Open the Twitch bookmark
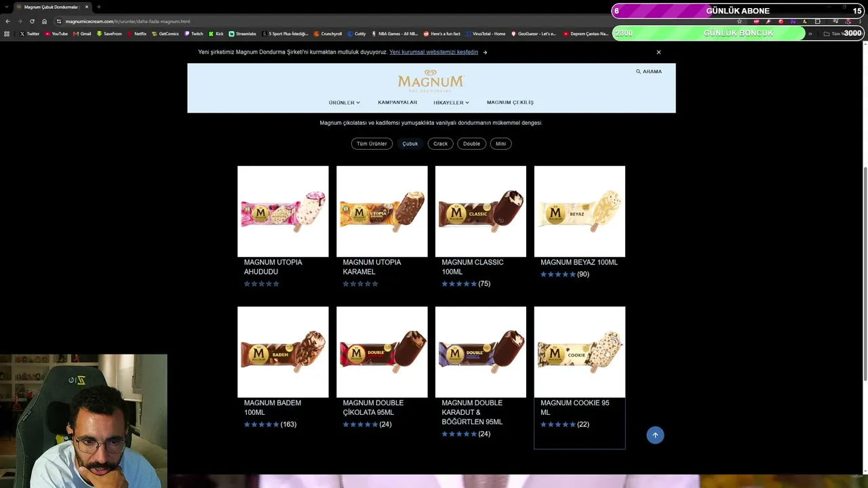This screenshot has width=868, height=488. point(194,34)
